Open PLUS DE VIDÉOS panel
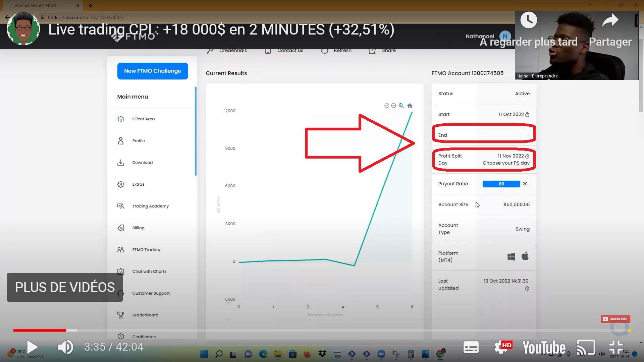The width and height of the screenshot is (644, 362). point(65,287)
